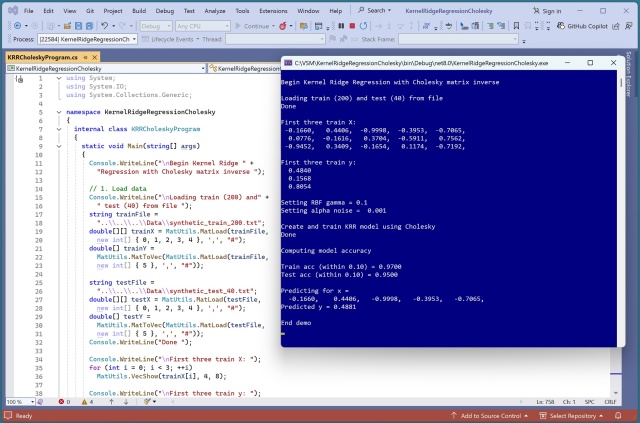This screenshot has height=423, width=640.
Task: Open the Solution Explorer side tab
Action: coord(628,75)
